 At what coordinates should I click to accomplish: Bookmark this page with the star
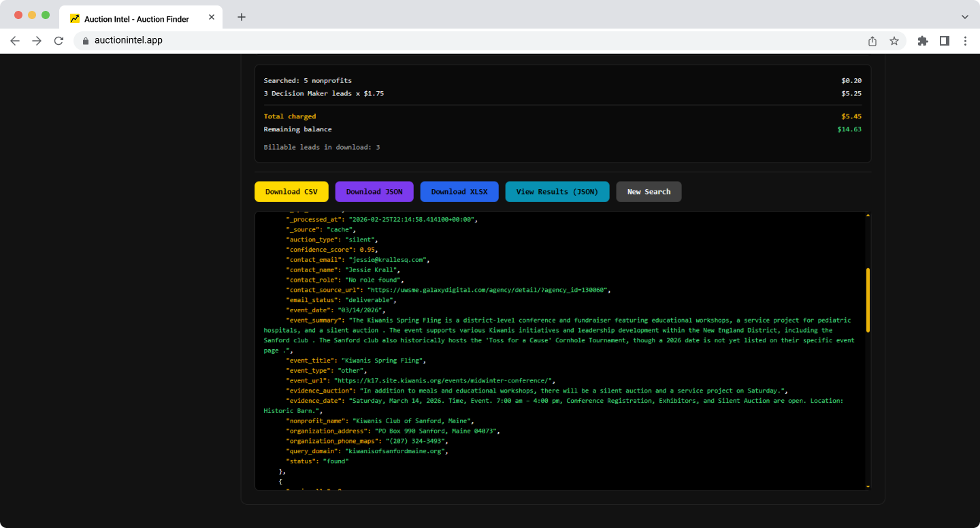tap(894, 41)
